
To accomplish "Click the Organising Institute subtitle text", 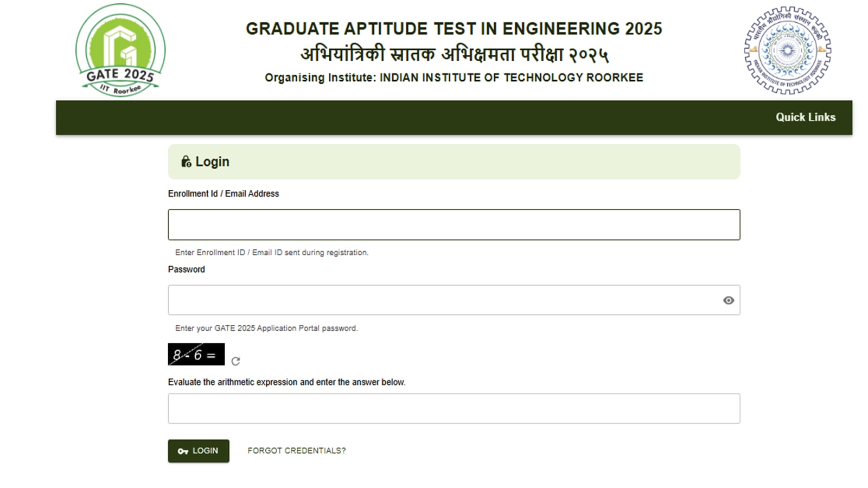I will (x=454, y=78).
